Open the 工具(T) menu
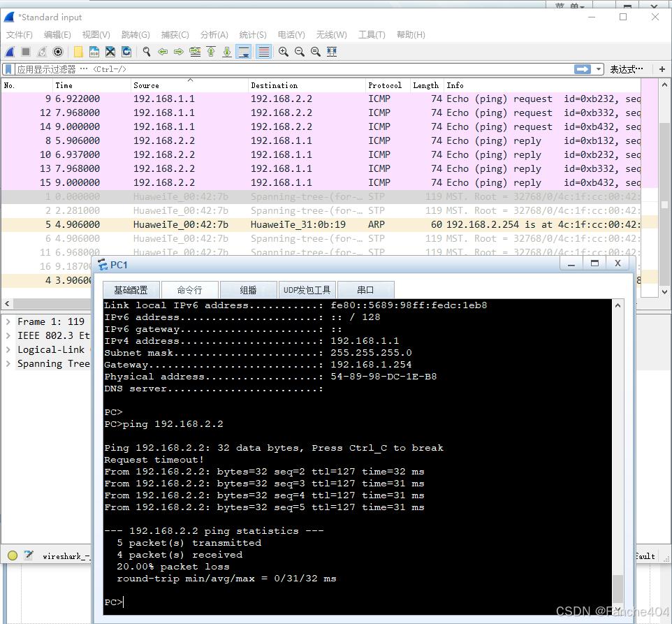This screenshot has width=672, height=624. [x=372, y=35]
